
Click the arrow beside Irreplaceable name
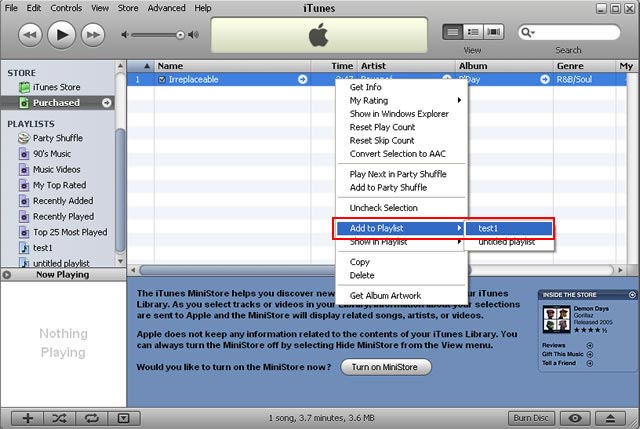click(302, 80)
